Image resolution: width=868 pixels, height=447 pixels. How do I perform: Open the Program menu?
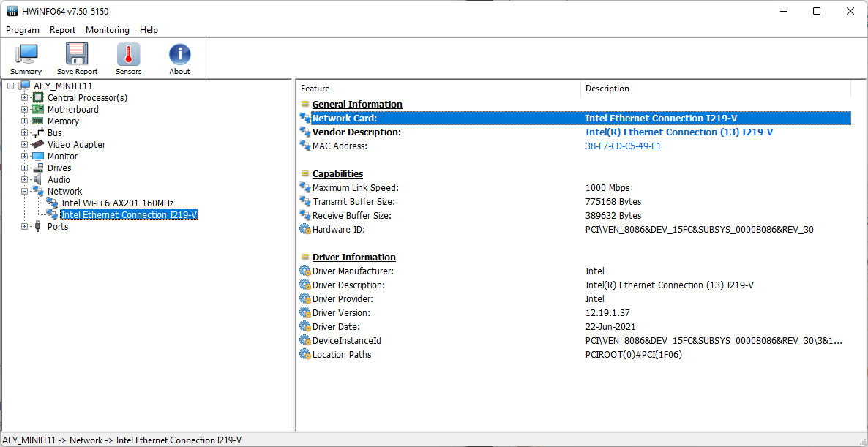click(x=23, y=30)
